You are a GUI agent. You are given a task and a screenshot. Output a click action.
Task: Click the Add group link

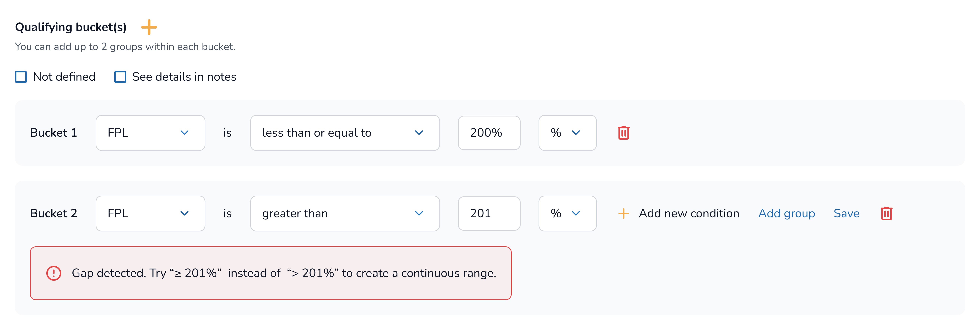click(786, 214)
